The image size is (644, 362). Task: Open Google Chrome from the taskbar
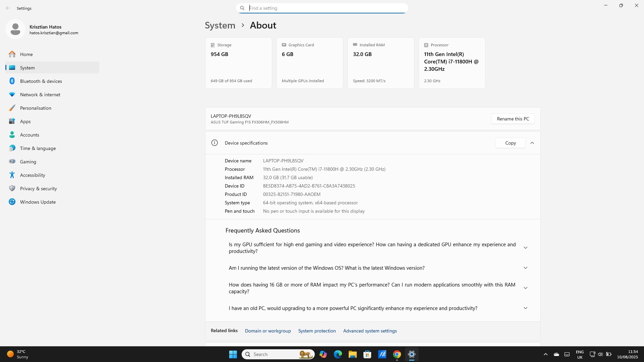(397, 354)
